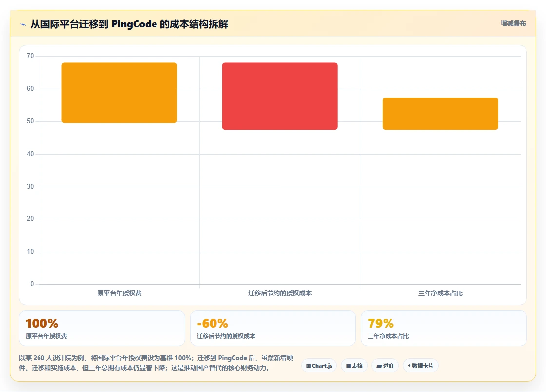Open the -60% 迁移后节约的授权成本 card
The image size is (546, 392).
tap(273, 328)
